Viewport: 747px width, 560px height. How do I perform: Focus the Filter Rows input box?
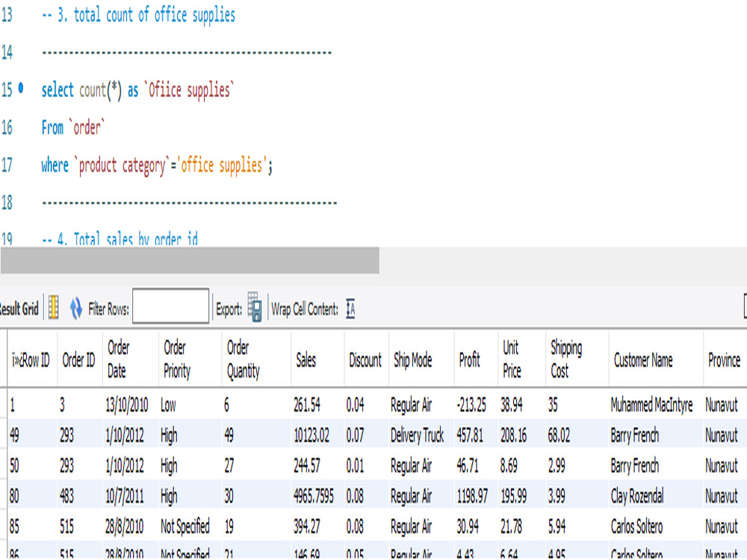click(170, 305)
